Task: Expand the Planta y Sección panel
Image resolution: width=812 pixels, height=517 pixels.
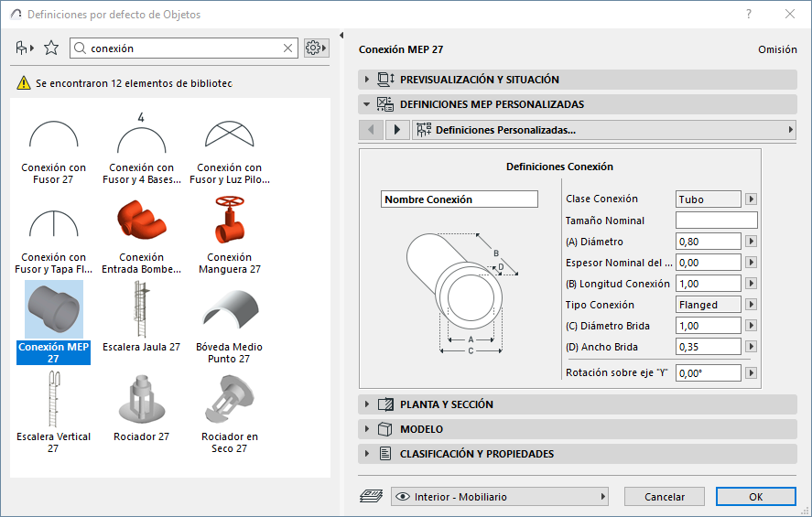Action: pos(367,404)
